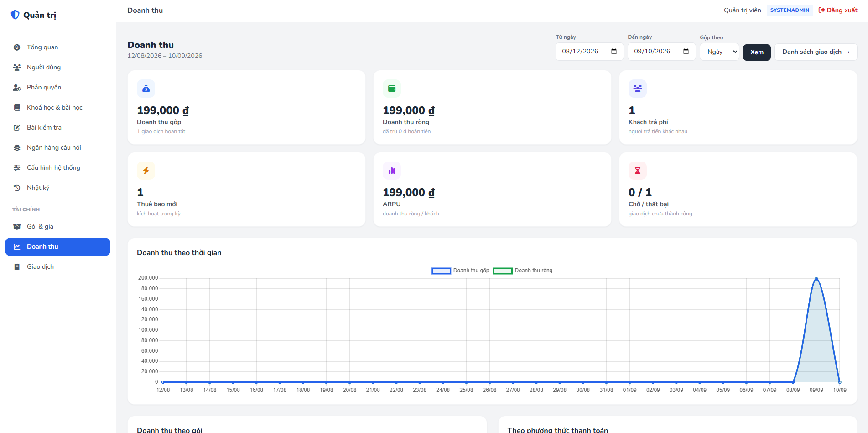This screenshot has width=868, height=433.
Task: Click the Ngân hàng câu hỏi layers icon
Action: tap(17, 148)
